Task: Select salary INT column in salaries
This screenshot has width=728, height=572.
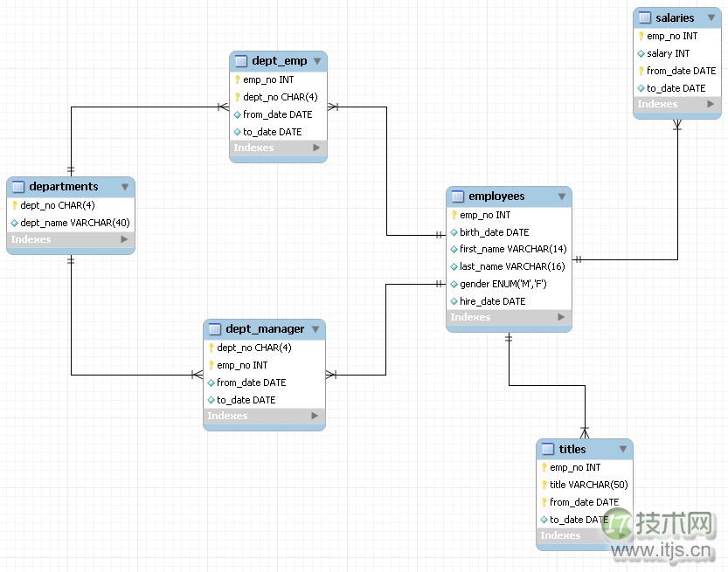Action: coord(668,54)
